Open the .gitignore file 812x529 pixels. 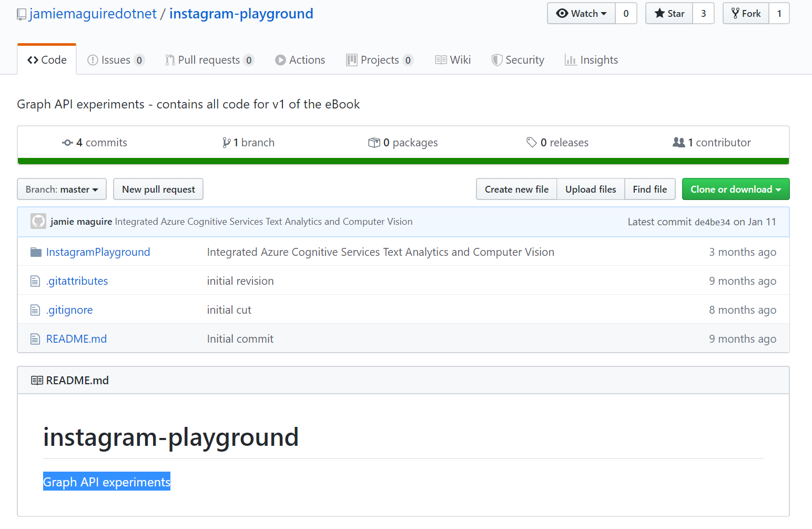[69, 310]
